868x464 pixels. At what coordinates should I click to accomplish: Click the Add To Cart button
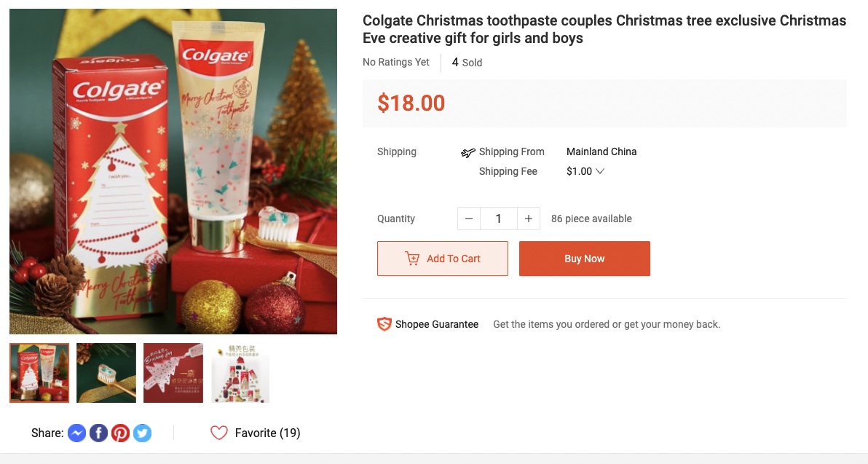[x=443, y=258]
